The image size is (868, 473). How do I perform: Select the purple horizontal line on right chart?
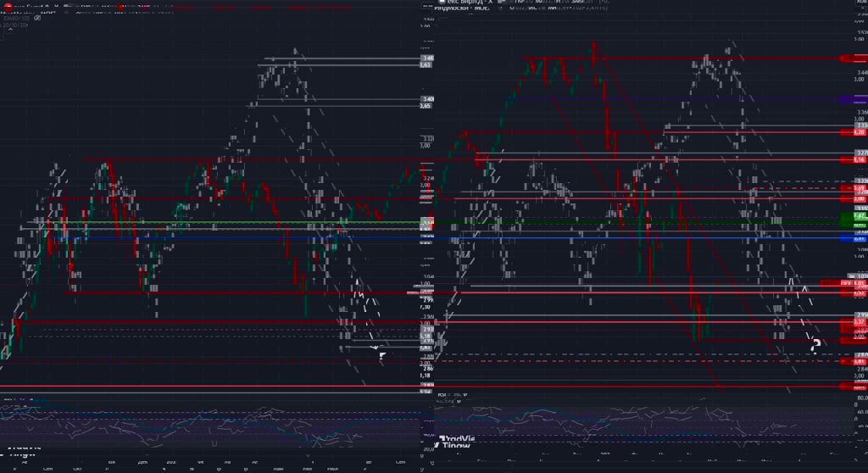coord(678,99)
